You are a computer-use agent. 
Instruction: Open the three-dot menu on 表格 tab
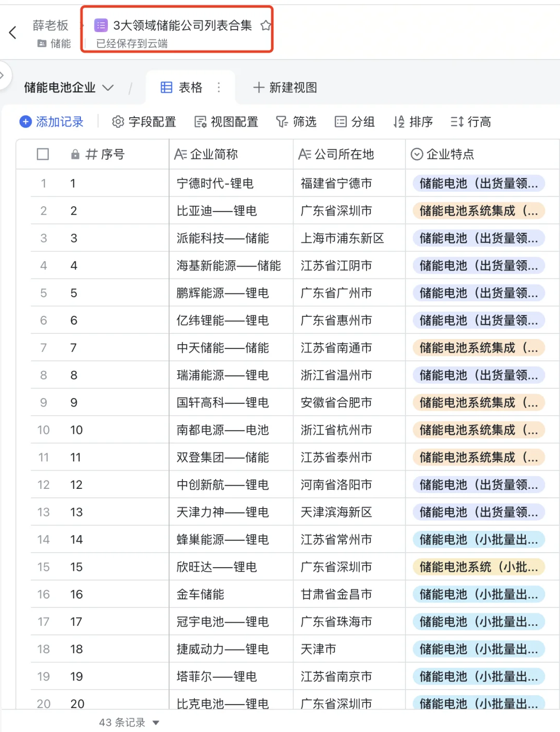tap(218, 87)
